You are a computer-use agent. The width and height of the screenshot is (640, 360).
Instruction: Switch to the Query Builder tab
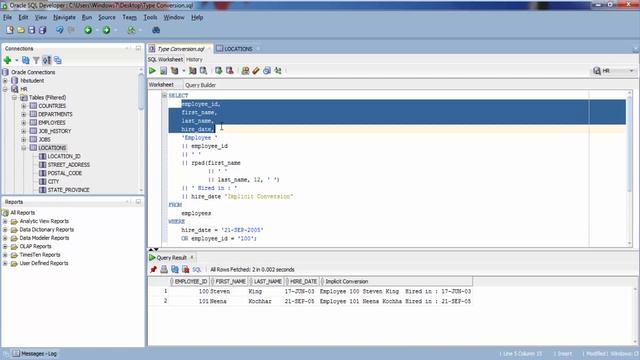200,85
